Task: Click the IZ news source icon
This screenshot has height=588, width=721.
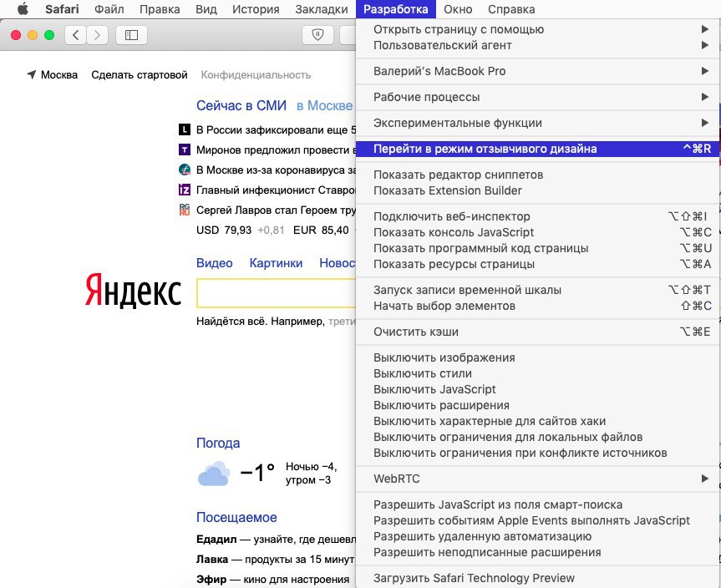Action: pyautogui.click(x=185, y=190)
